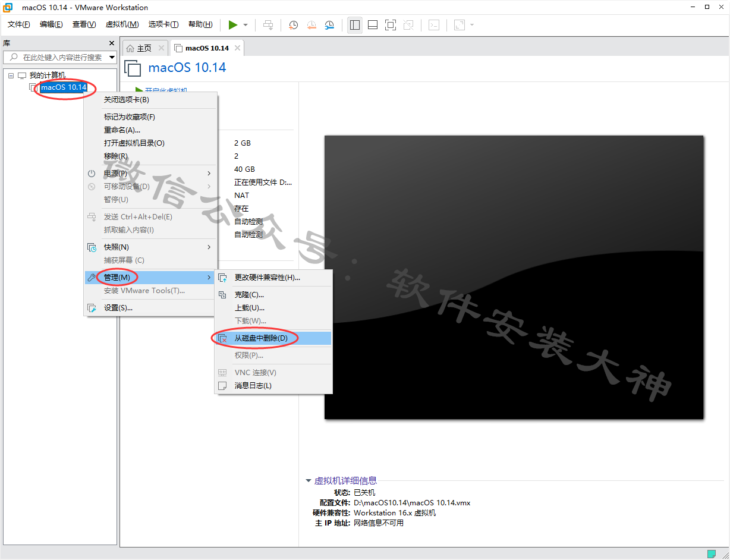Close the 主页 tab
Viewport: 730px width, 560px height.
pyautogui.click(x=161, y=48)
